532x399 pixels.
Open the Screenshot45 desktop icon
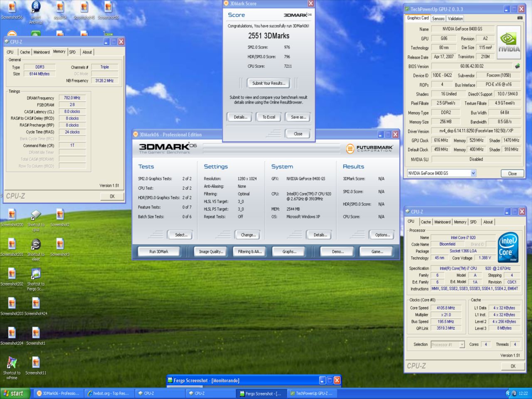(84, 11)
